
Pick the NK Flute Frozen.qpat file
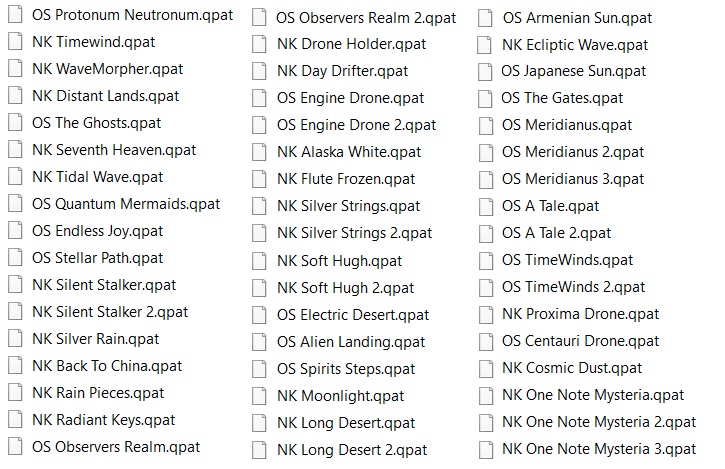(x=346, y=179)
